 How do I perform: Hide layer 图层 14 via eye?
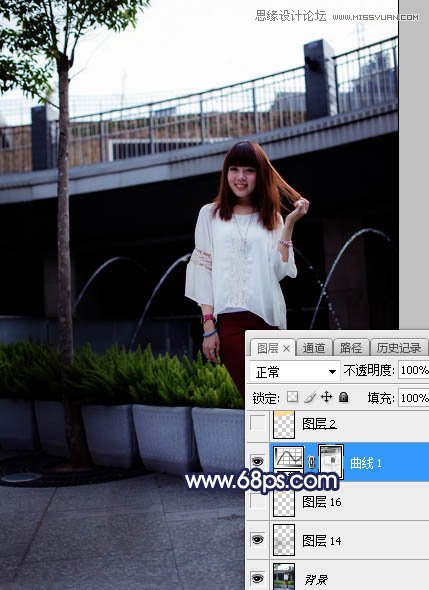coord(257,540)
